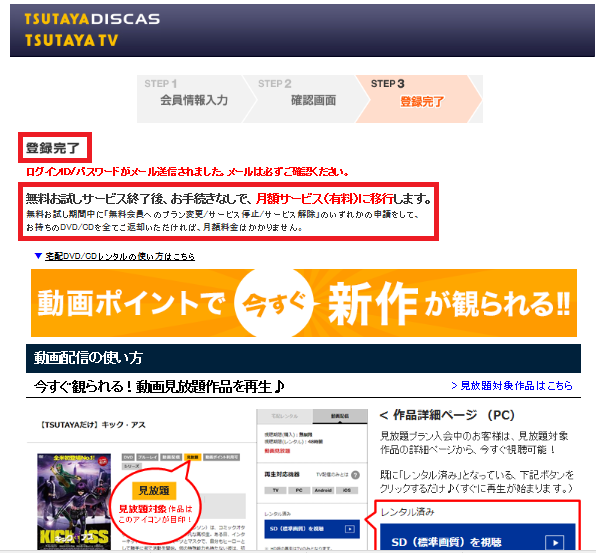Click the small yellow 見放題 tag badge
Viewport: 596px width, 553px height.
[x=192, y=457]
